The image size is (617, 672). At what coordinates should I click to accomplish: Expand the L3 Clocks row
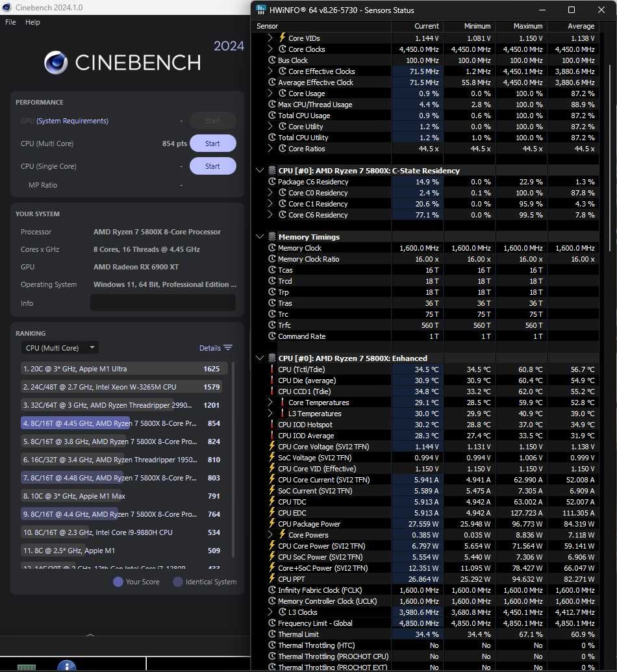click(x=270, y=612)
